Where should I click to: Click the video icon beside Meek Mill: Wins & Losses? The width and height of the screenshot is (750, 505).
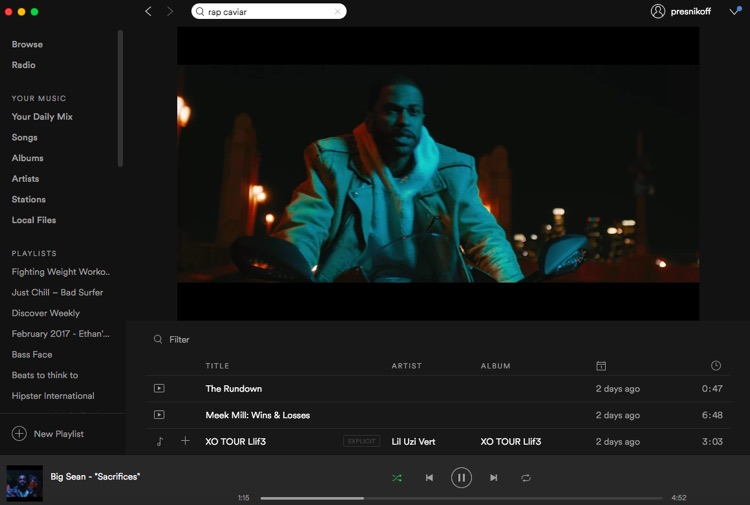tap(159, 415)
